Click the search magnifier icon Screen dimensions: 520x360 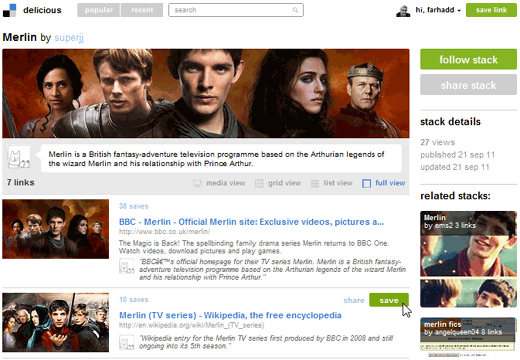point(295,10)
